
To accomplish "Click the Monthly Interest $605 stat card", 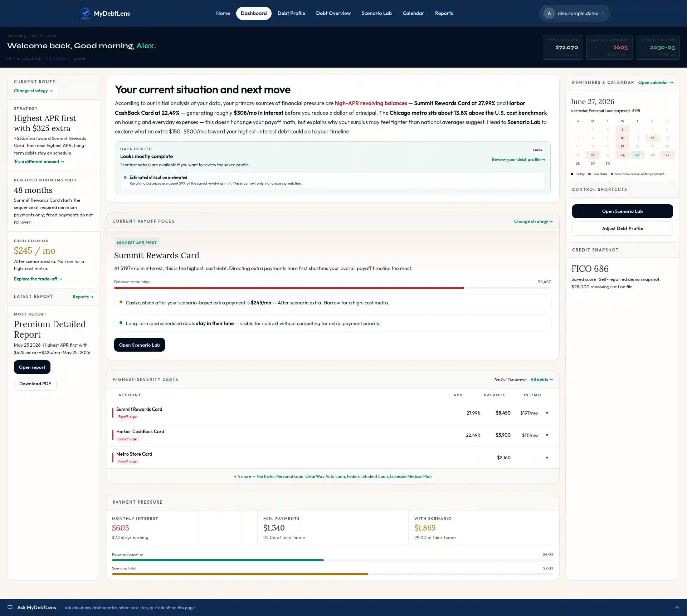I will tap(609, 47).
